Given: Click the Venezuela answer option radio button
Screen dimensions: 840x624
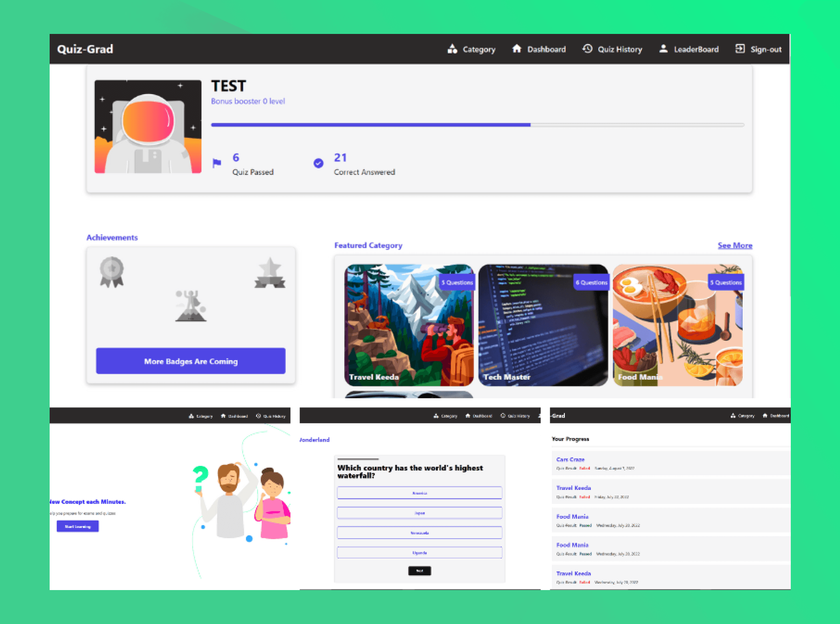Looking at the screenshot, I should coord(419,533).
